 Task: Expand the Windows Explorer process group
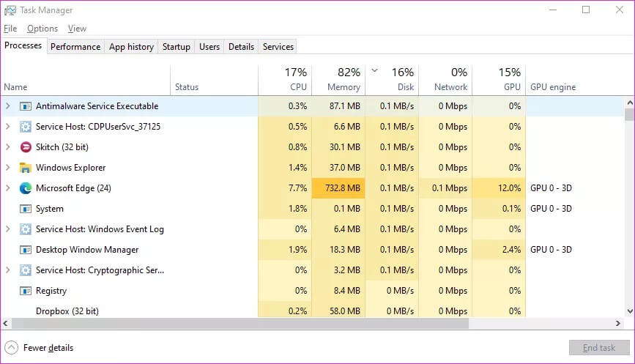pyautogui.click(x=8, y=167)
